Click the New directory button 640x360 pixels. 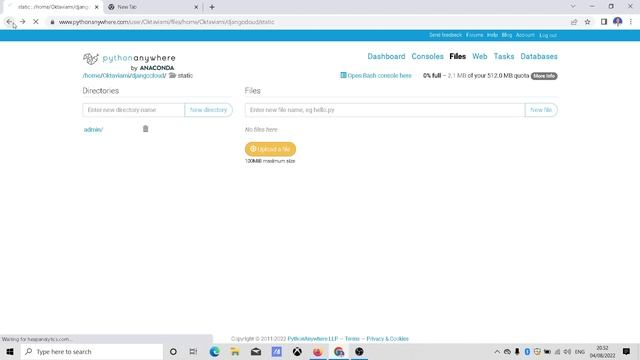[208, 110]
